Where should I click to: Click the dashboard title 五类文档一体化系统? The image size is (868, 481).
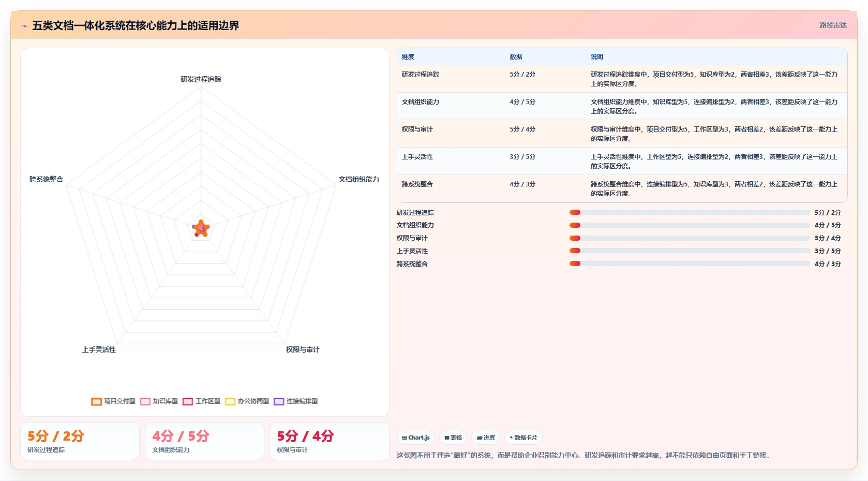136,25
